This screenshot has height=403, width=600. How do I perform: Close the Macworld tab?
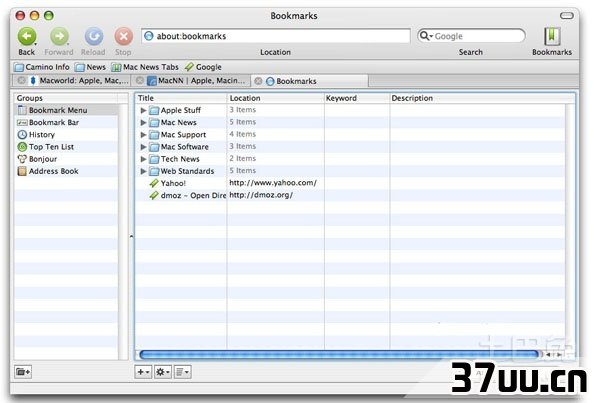point(21,80)
